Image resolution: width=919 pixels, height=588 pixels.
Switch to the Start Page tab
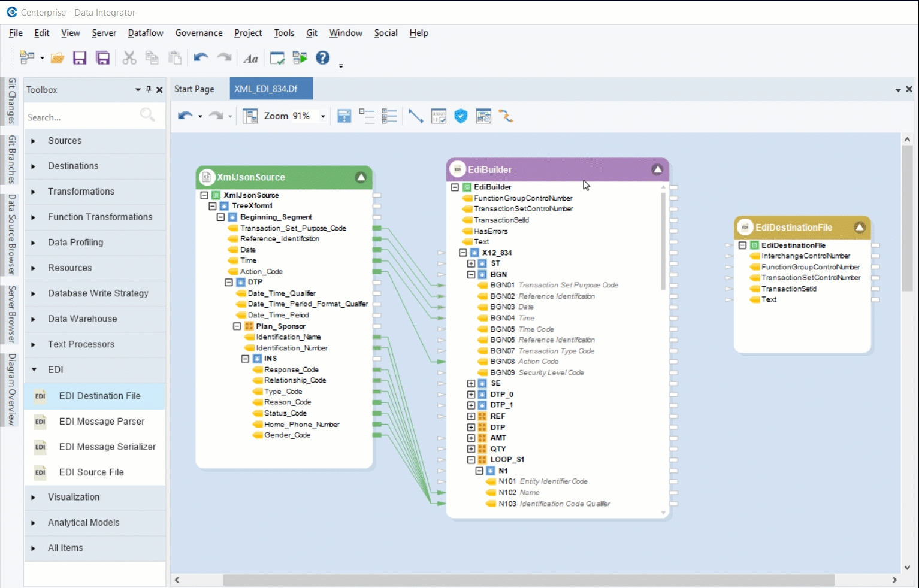coord(194,89)
